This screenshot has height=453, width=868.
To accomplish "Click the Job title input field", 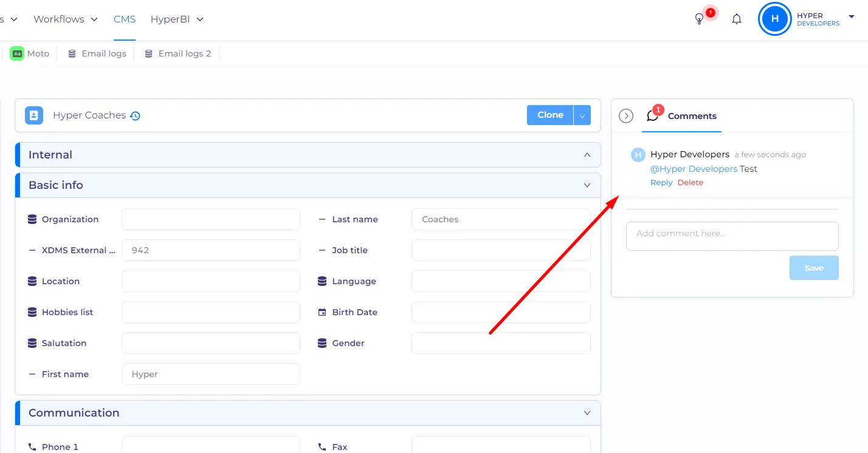I will [501, 250].
